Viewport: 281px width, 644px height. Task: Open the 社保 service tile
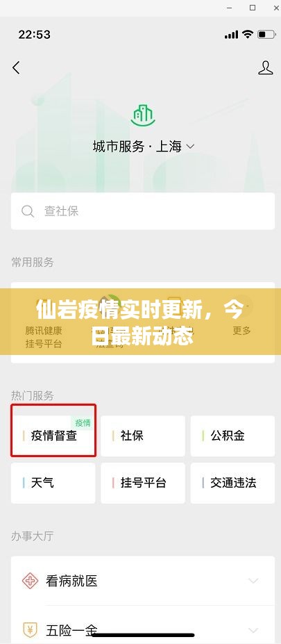tap(143, 436)
